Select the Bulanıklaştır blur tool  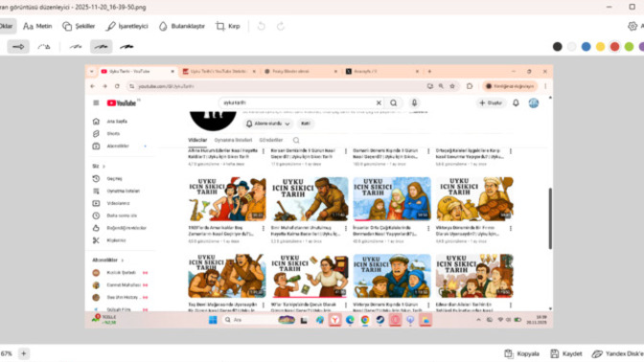click(x=181, y=26)
